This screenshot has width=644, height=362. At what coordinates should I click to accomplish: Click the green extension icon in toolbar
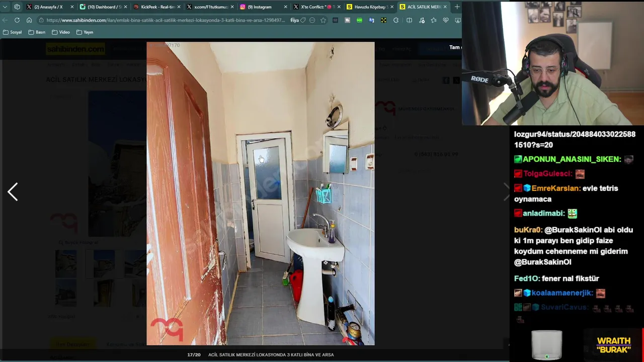(359, 20)
